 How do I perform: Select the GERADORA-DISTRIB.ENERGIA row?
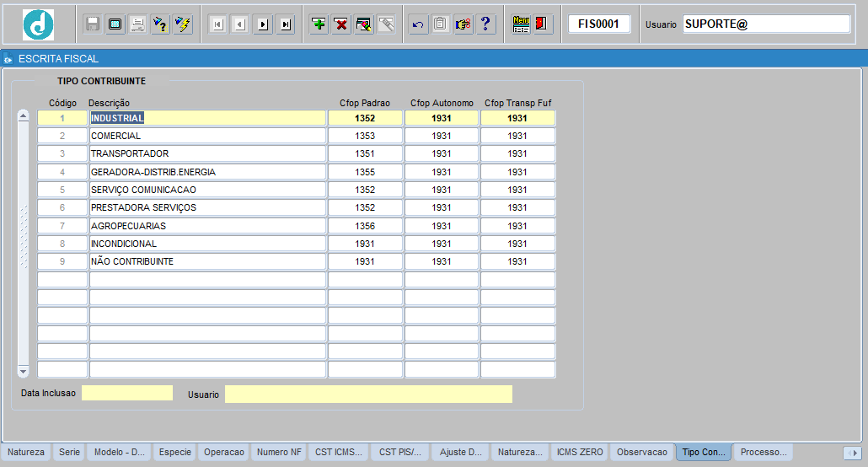(207, 172)
